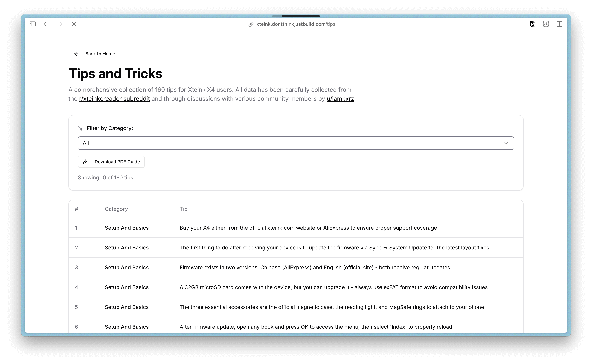The height and width of the screenshot is (364, 592).
Task: Open the Notion extension icon
Action: point(533,24)
